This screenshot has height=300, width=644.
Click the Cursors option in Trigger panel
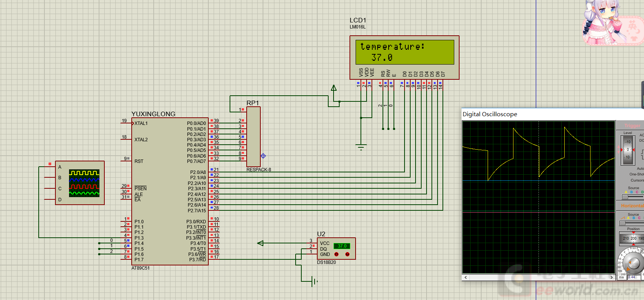[x=637, y=180]
